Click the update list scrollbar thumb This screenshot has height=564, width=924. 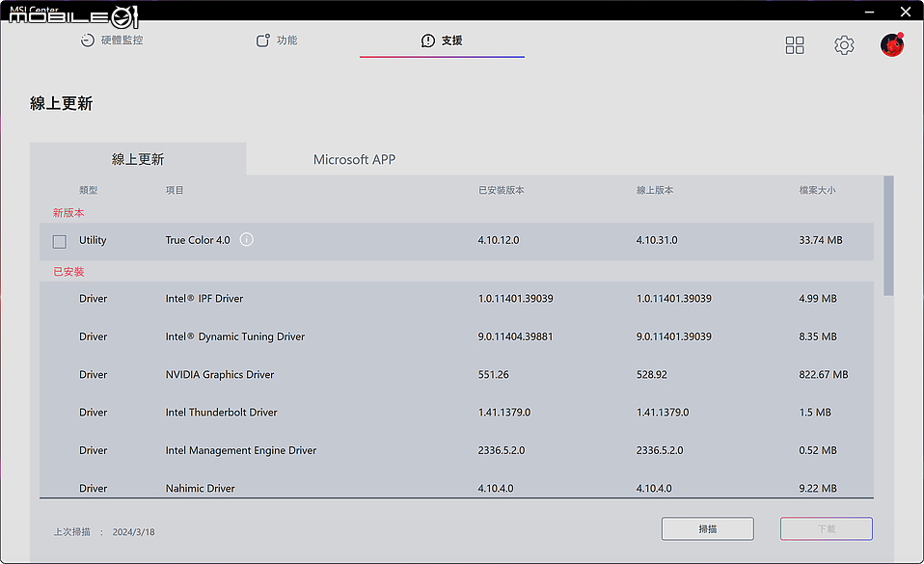tap(888, 236)
